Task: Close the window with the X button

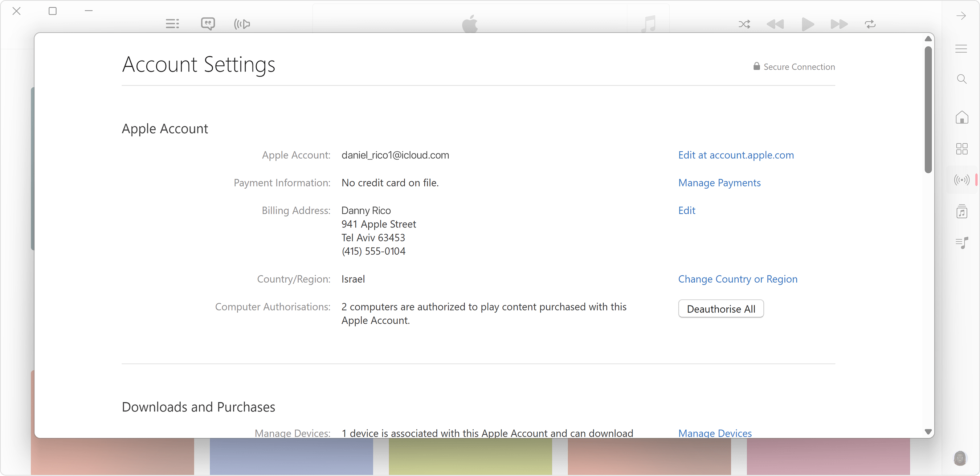Action: (16, 11)
